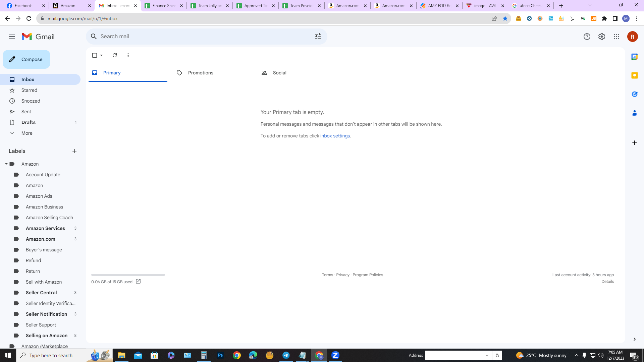Open Google Calendar side panel icon
The width and height of the screenshot is (644, 362).
pyautogui.click(x=634, y=57)
